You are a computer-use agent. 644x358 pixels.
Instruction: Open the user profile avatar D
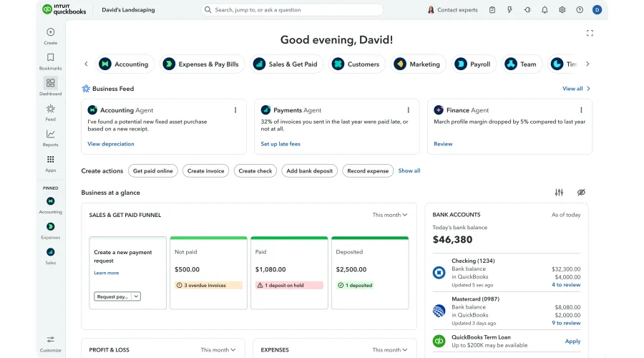tap(597, 10)
